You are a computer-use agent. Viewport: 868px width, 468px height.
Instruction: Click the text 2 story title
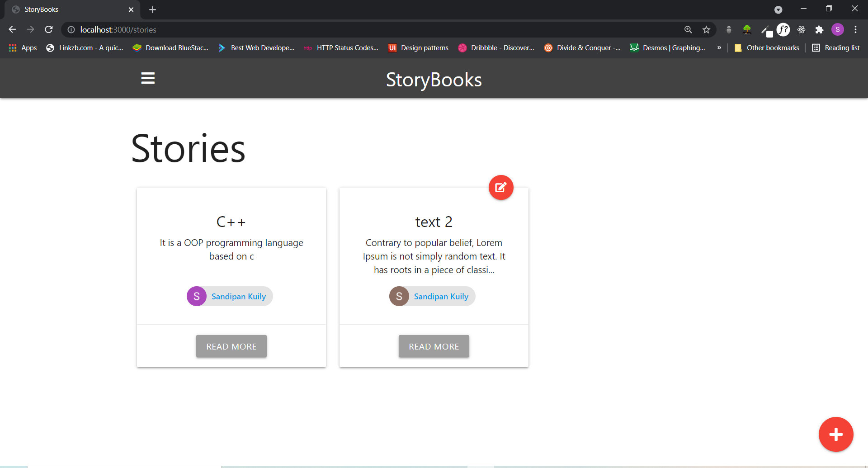pyautogui.click(x=434, y=222)
